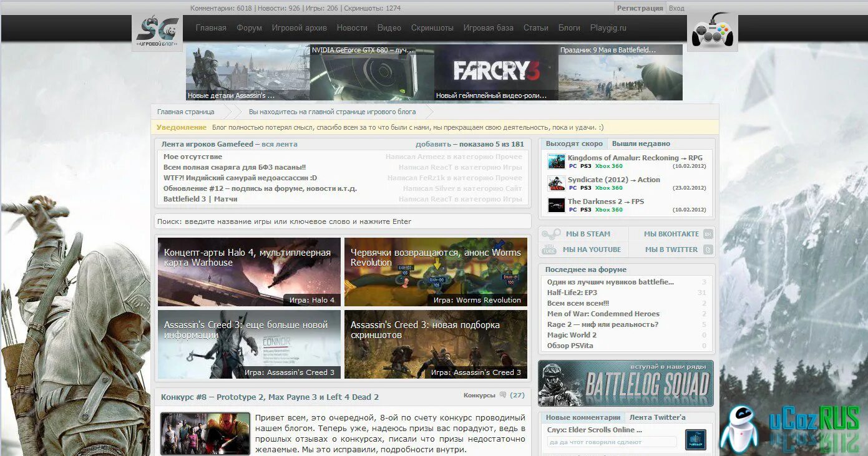Viewport: 868px width, 456px height.
Task: Open the 9 May Battlefield banner
Action: click(620, 72)
